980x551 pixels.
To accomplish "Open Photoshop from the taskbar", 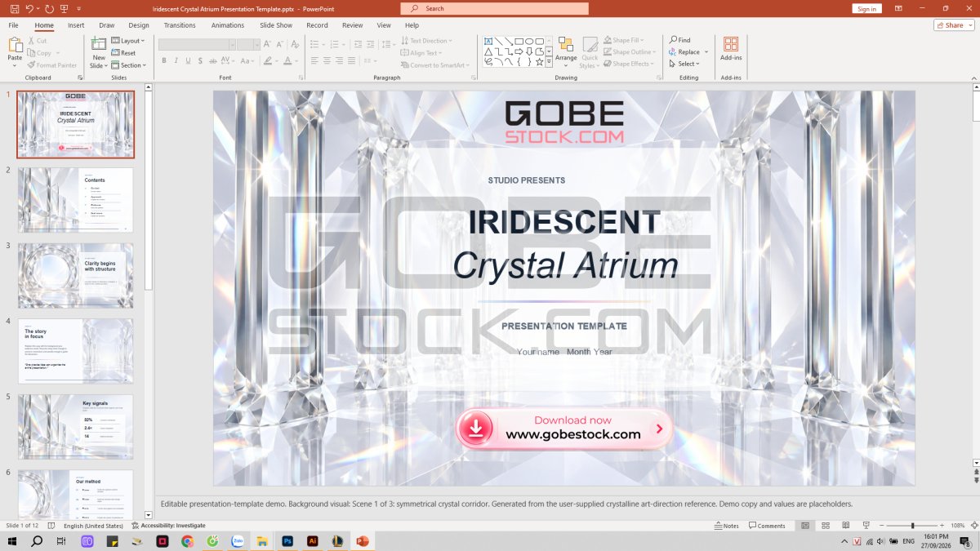I will pos(287,541).
